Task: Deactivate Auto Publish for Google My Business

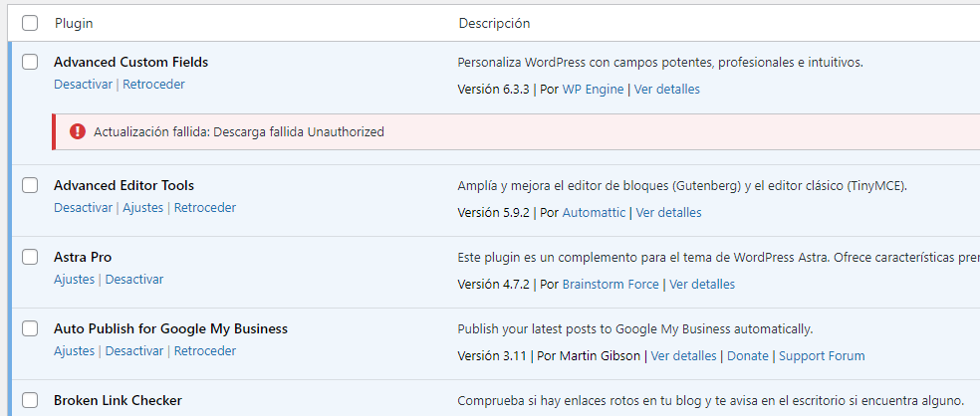Action: (134, 351)
